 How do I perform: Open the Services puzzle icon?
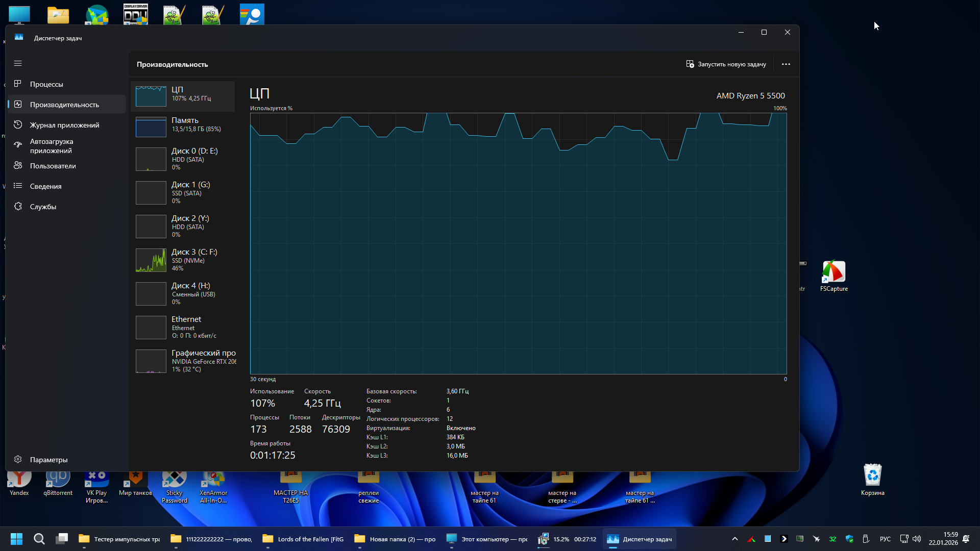(18, 206)
